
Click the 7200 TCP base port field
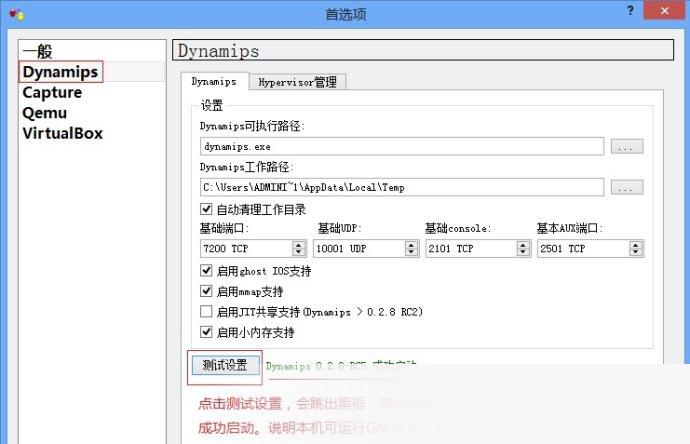(246, 249)
